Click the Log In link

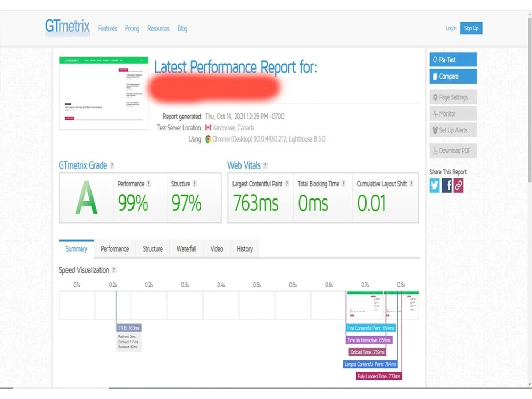(451, 28)
